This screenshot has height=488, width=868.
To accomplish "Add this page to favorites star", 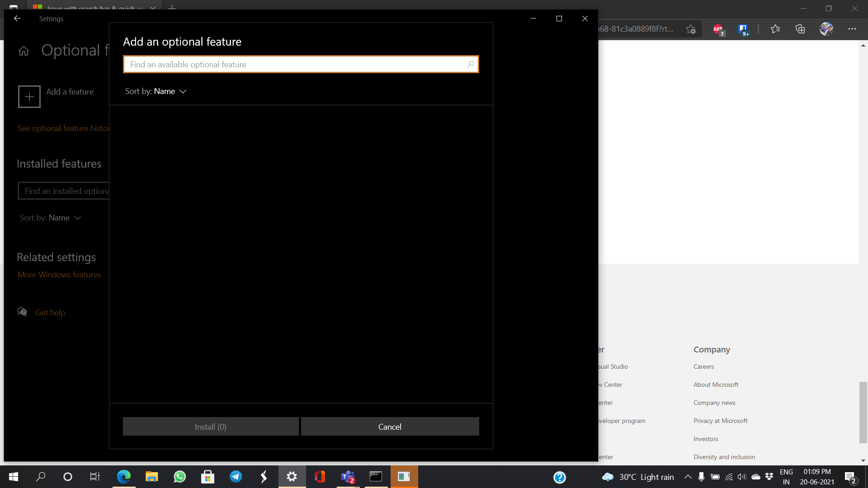I will pyautogui.click(x=690, y=29).
